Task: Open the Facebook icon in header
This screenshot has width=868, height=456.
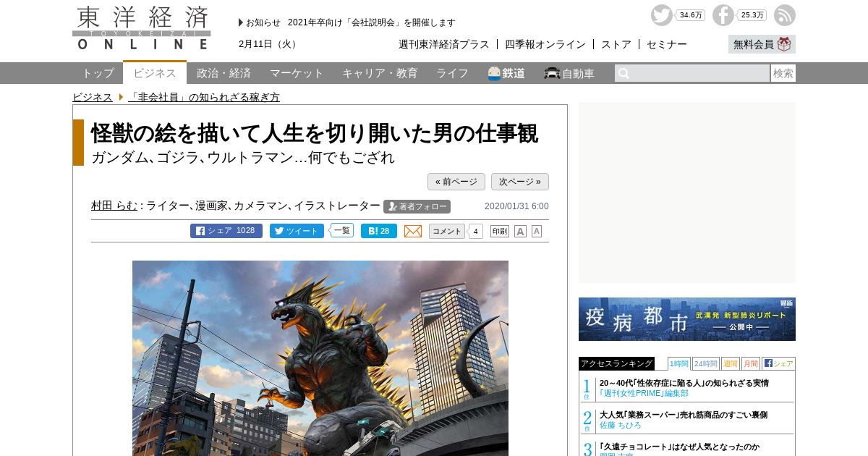Action: point(723,15)
